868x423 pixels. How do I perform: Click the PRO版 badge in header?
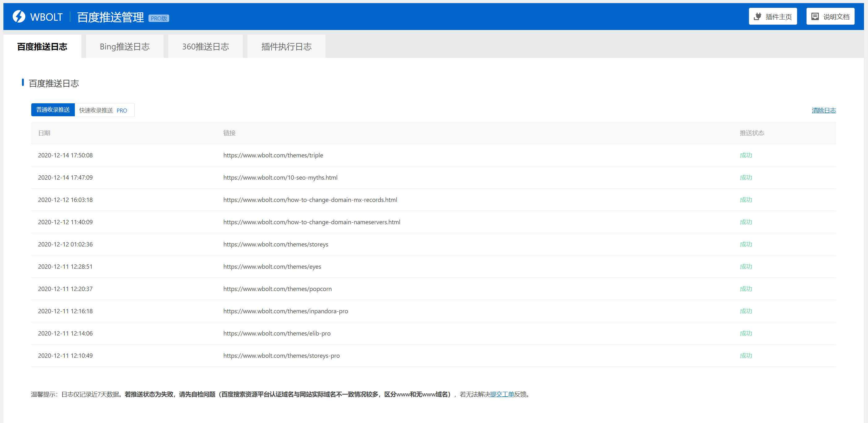[159, 19]
